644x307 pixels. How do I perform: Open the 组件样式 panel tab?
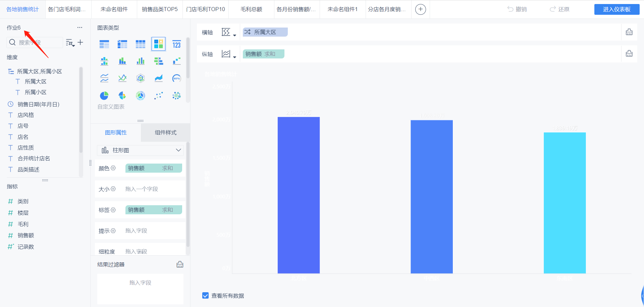[x=166, y=132]
